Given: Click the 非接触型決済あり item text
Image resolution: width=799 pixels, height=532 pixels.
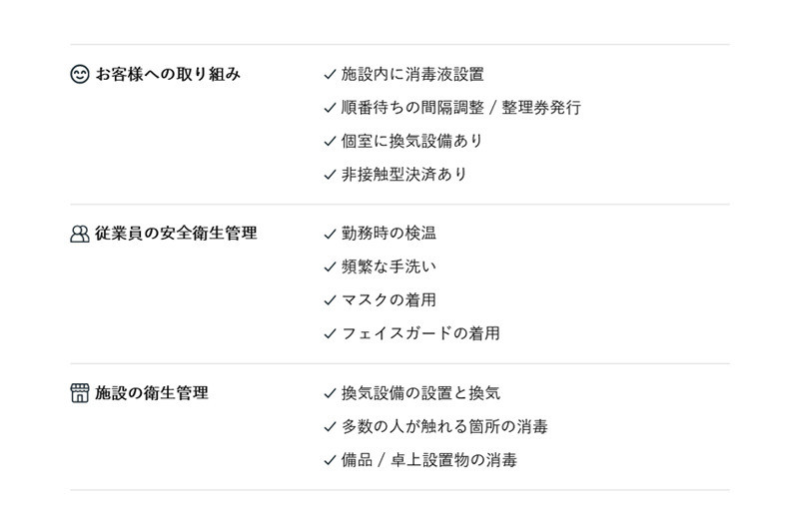Looking at the screenshot, I should [x=403, y=175].
